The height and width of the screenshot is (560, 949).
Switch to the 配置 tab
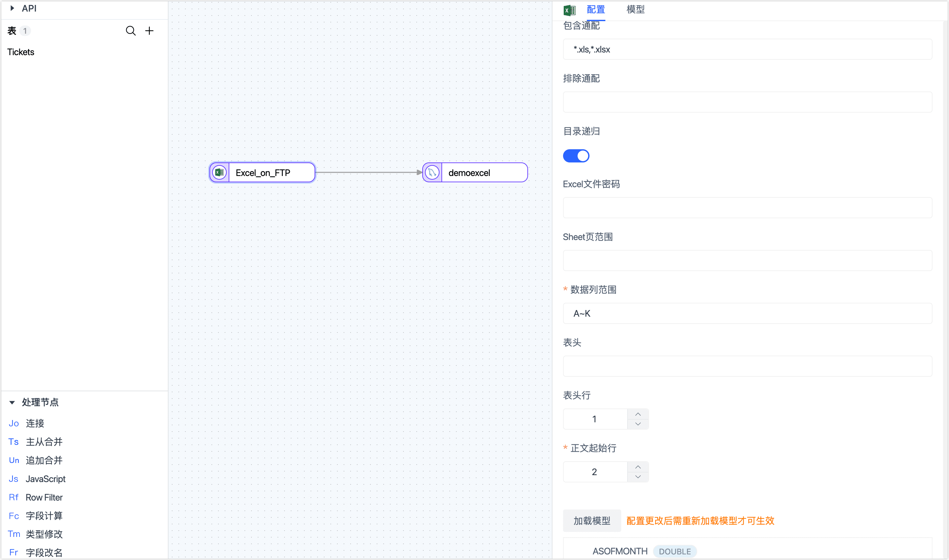click(x=595, y=10)
